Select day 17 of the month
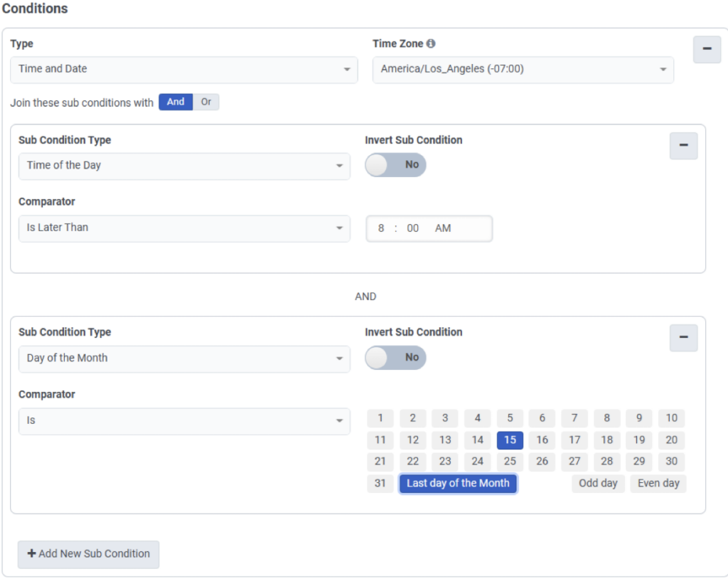Image resolution: width=728 pixels, height=579 pixels. point(574,440)
